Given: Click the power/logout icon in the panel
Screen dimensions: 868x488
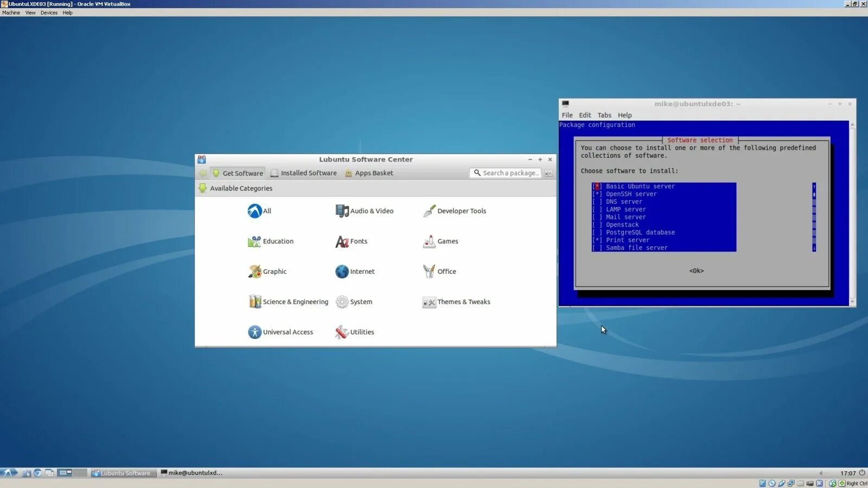Looking at the screenshot, I should point(862,473).
